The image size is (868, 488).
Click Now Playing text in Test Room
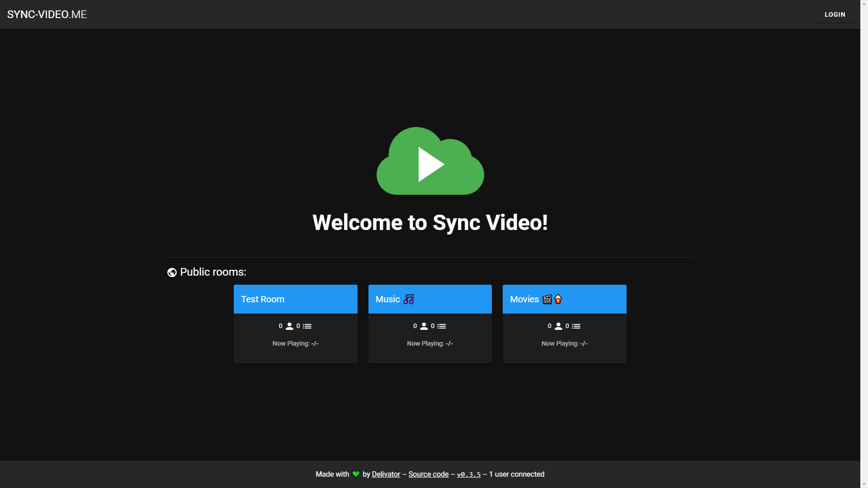coord(296,344)
